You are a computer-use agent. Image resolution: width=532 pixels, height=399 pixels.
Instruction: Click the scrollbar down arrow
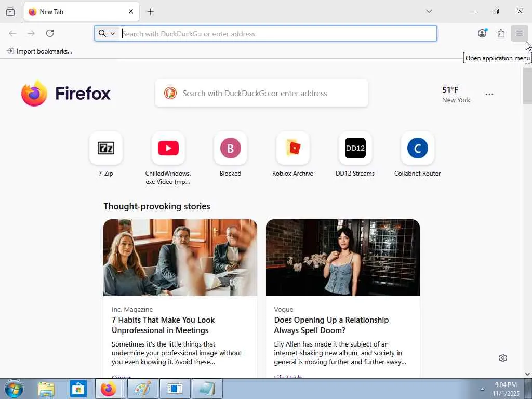528,374
